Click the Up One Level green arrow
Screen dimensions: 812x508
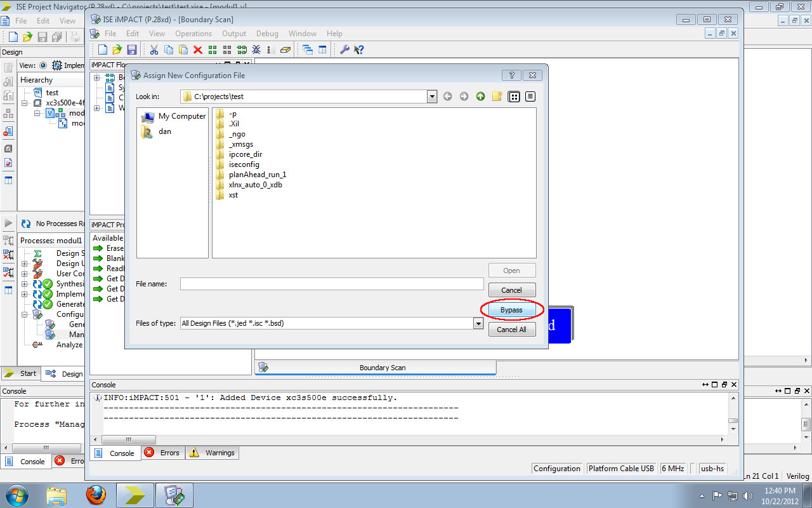click(480, 96)
